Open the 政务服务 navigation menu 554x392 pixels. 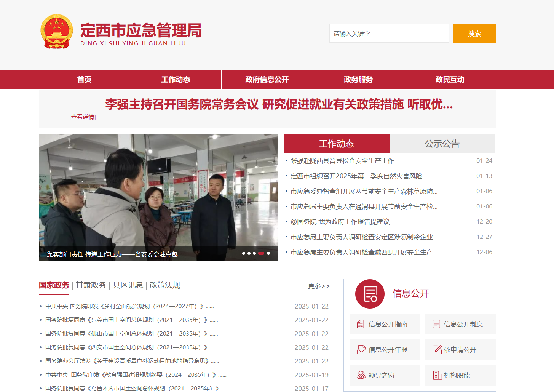[x=358, y=79]
